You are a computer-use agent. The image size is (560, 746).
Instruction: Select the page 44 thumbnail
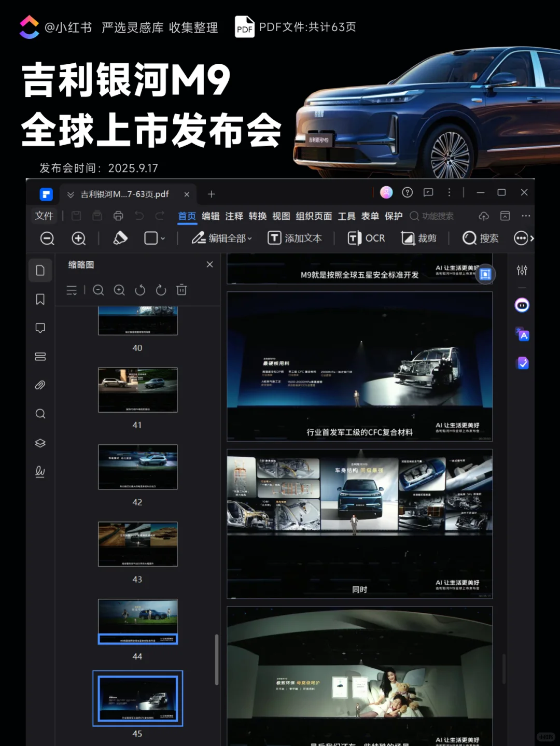point(137,622)
